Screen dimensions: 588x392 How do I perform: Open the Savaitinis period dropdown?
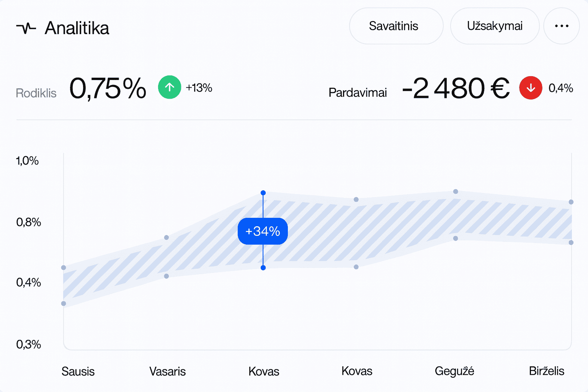coord(396,26)
